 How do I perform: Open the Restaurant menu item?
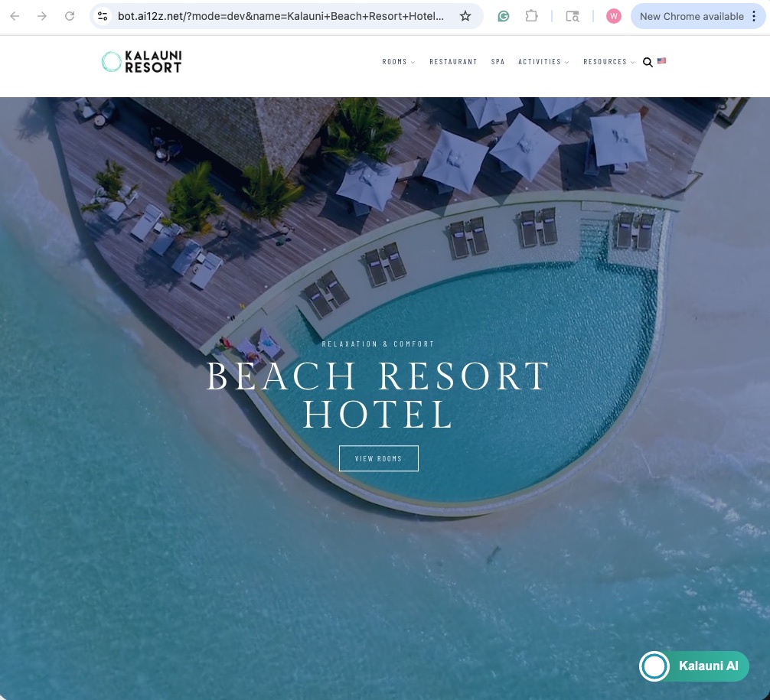[453, 62]
